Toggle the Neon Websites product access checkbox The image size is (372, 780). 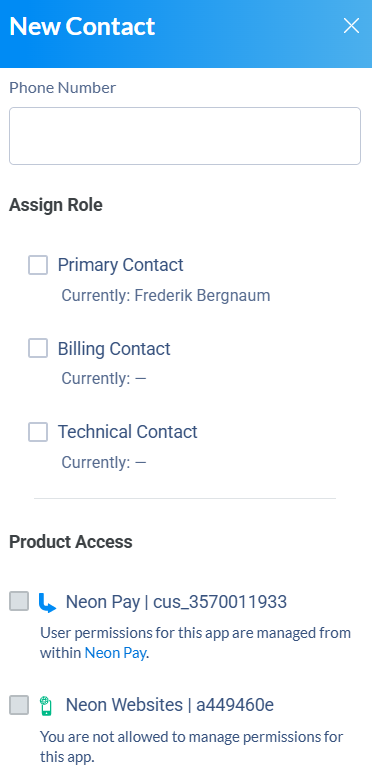[x=19, y=705]
